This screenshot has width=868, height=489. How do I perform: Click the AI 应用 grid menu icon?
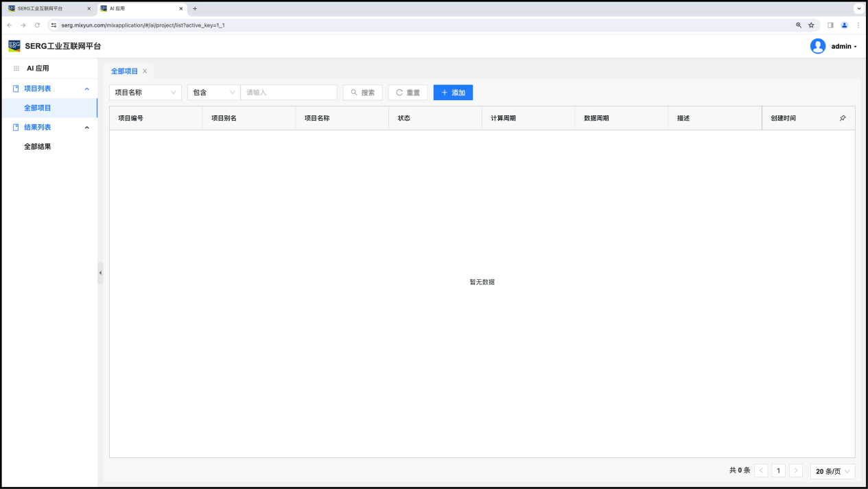pyautogui.click(x=16, y=69)
